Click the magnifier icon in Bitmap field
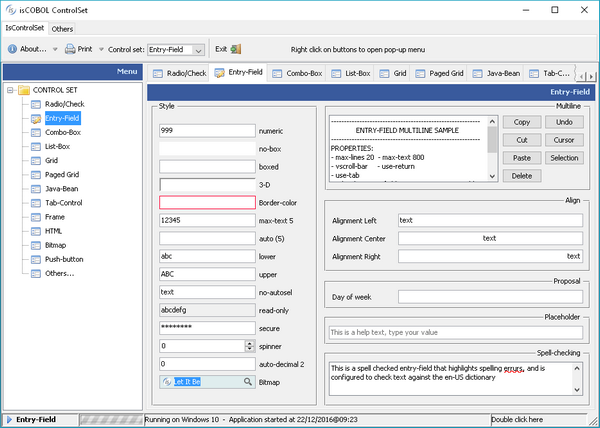This screenshot has width=600, height=428. pyautogui.click(x=246, y=382)
